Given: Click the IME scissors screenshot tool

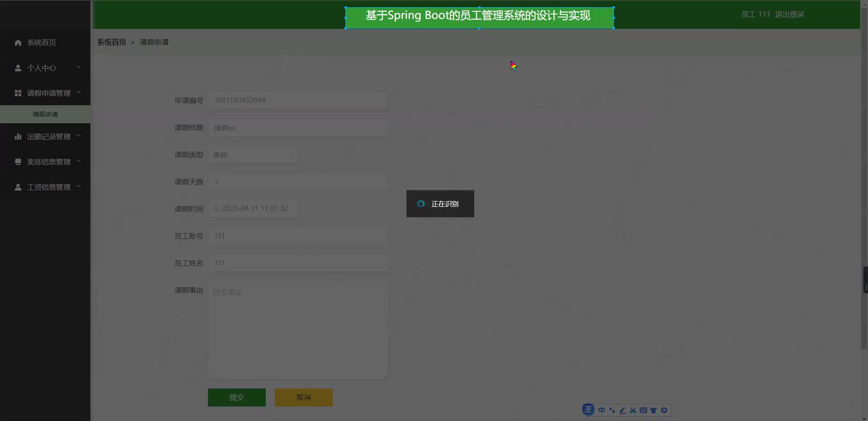Looking at the screenshot, I should tap(633, 410).
